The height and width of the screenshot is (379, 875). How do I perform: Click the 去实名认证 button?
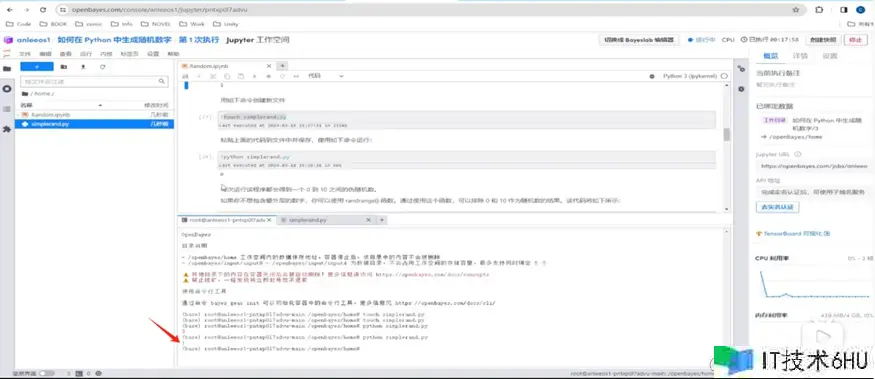pyautogui.click(x=777, y=207)
